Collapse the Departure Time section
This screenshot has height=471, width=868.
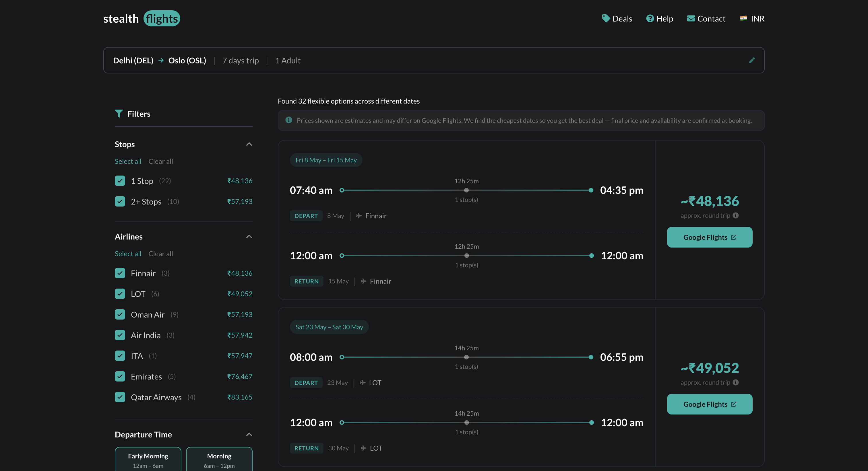click(x=249, y=435)
